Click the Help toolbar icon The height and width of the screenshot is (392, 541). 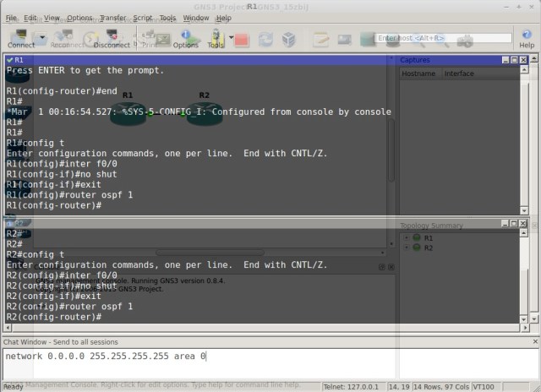coord(527,39)
